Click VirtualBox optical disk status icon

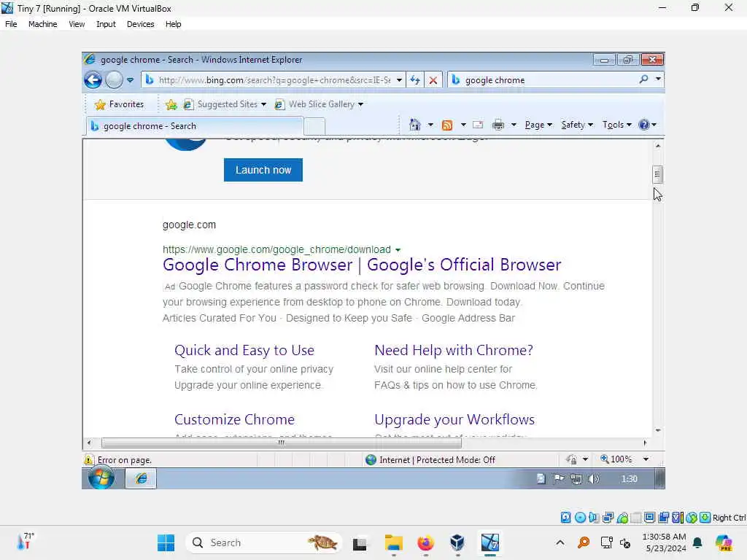(580, 518)
